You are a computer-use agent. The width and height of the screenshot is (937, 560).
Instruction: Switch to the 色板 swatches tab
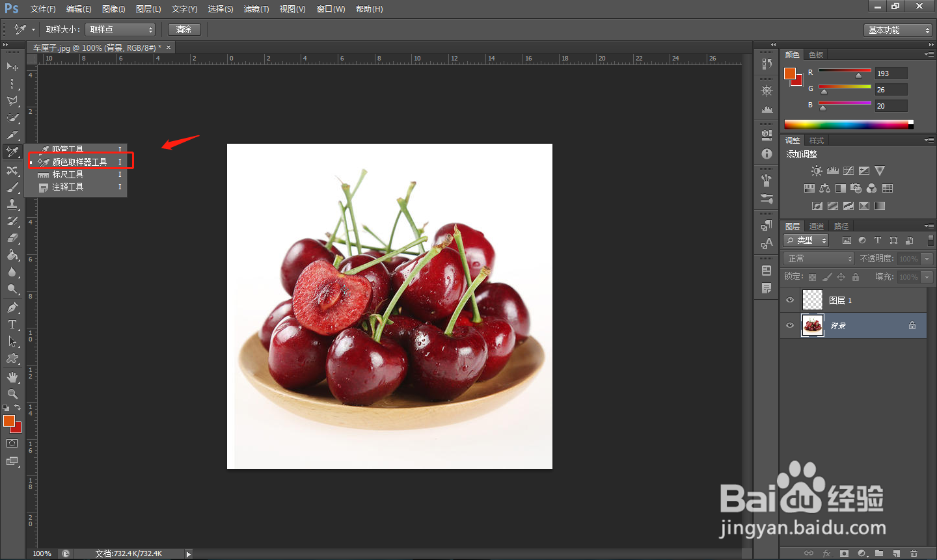tap(816, 55)
